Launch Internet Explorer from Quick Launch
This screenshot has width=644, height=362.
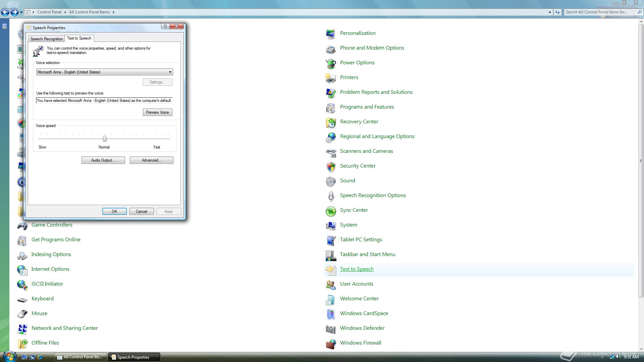click(x=40, y=357)
